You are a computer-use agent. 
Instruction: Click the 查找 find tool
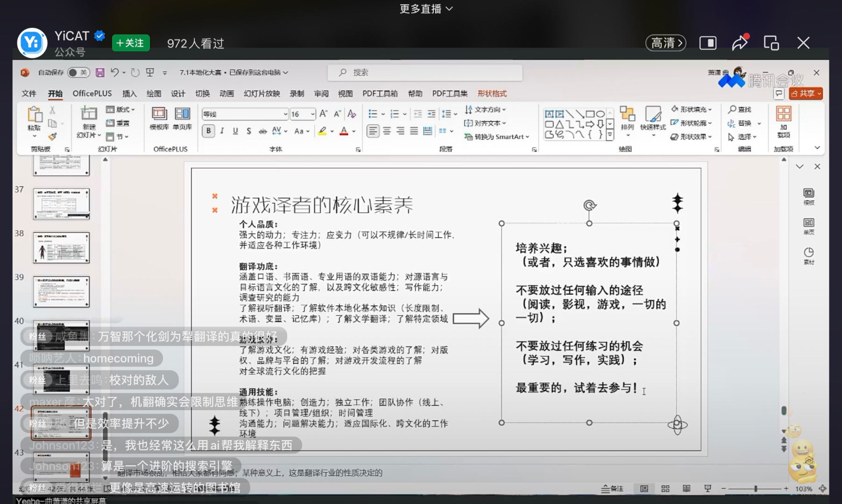click(x=740, y=109)
